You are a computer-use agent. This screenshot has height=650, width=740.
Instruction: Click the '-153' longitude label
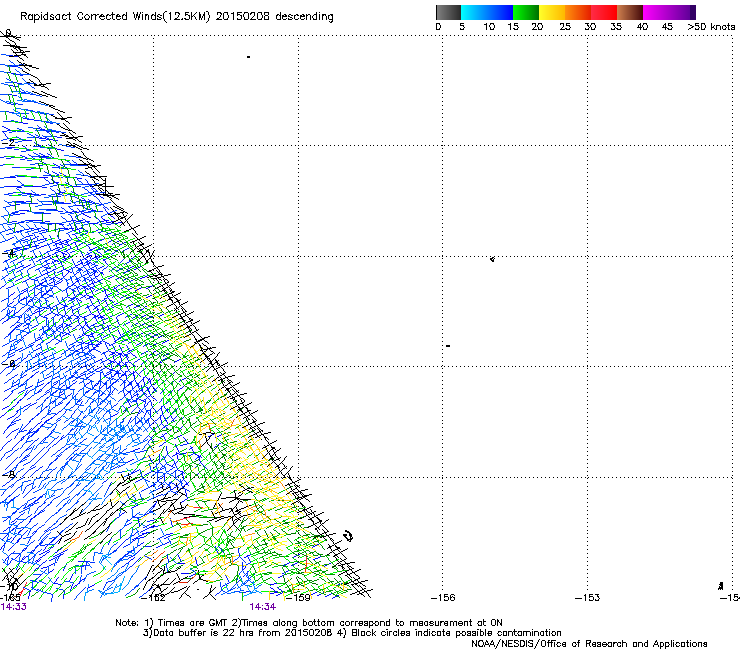588,598
